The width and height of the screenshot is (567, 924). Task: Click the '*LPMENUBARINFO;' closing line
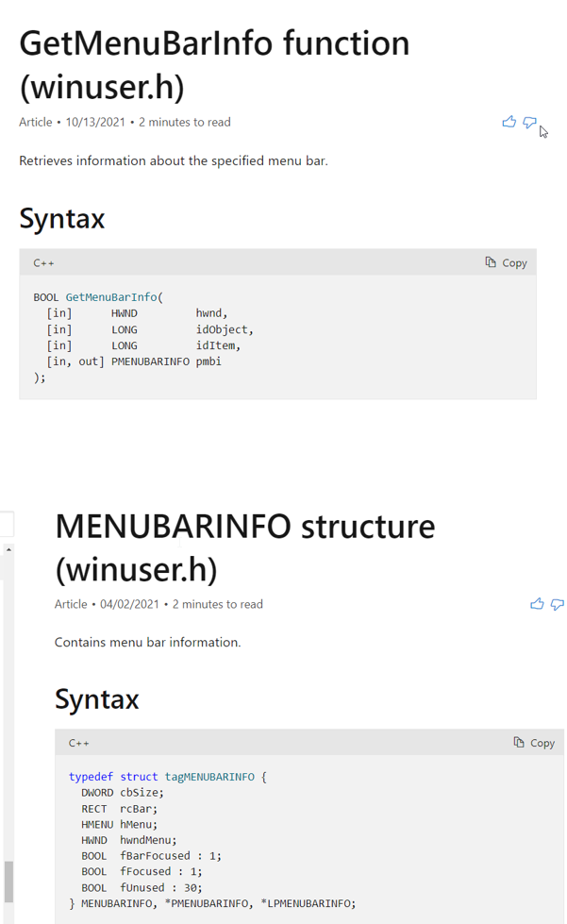308,903
